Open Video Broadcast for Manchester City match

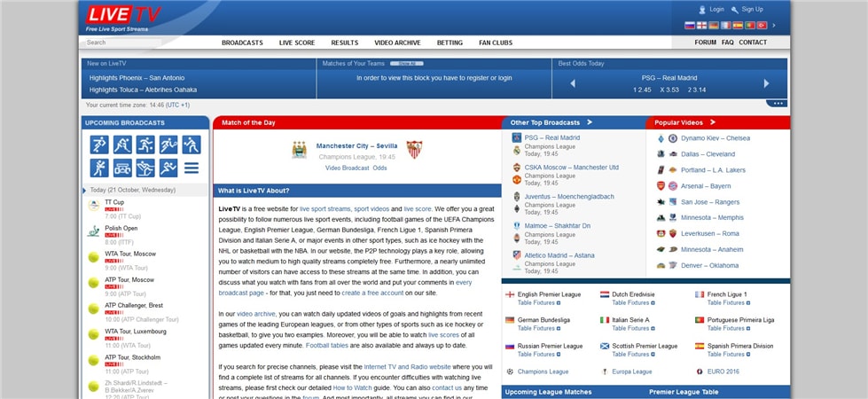(347, 168)
